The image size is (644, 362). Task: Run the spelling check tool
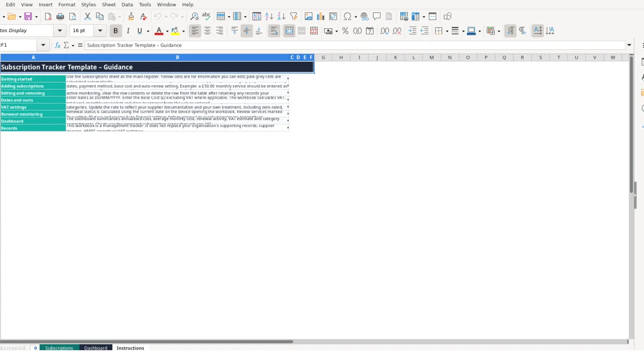coord(206,17)
